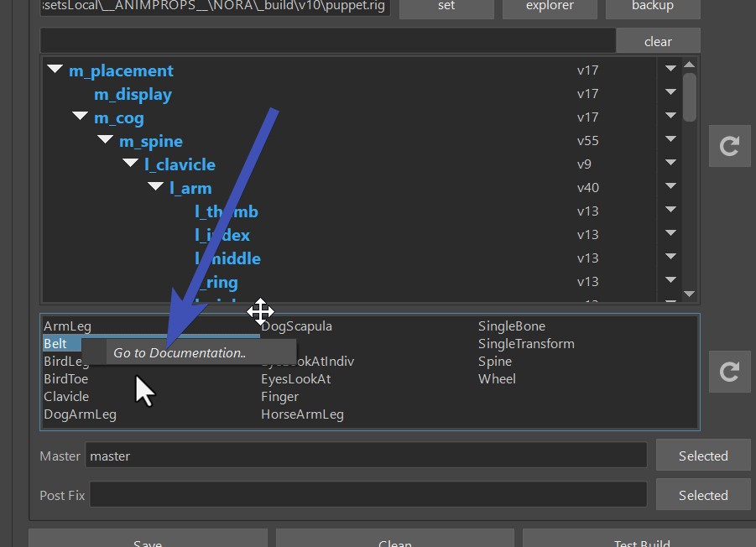Collapse the m_placement tree node
The height and width of the screenshot is (547, 756).
click(55, 70)
